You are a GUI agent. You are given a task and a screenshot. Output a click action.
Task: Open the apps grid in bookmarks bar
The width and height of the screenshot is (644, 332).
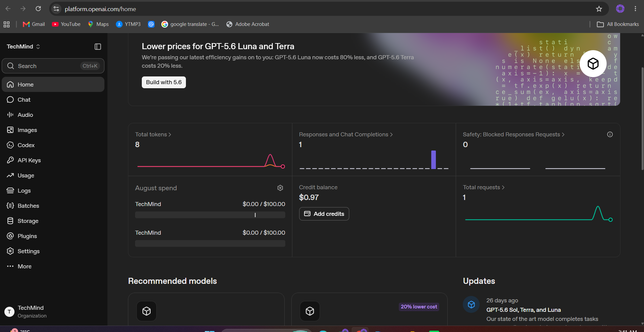point(6,24)
